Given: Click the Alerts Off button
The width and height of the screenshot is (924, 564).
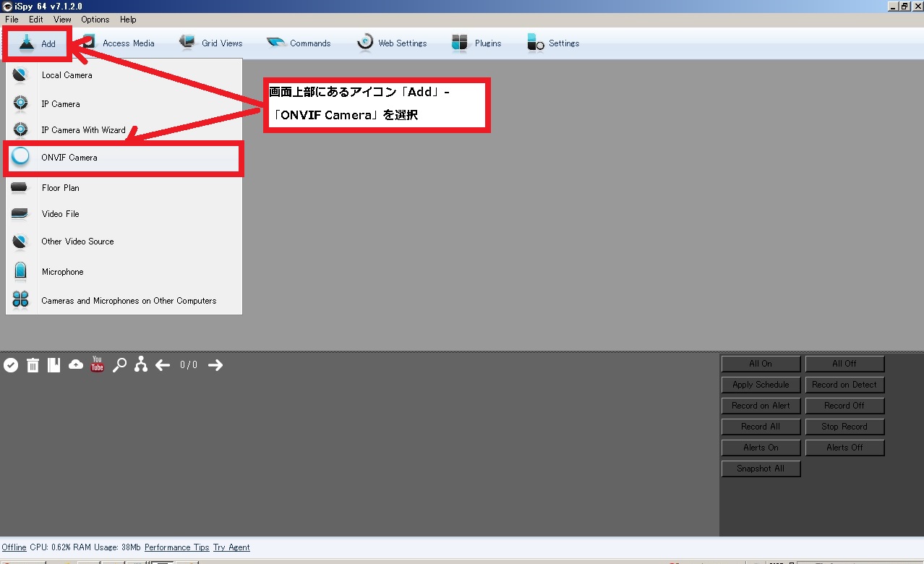Looking at the screenshot, I should click(844, 448).
